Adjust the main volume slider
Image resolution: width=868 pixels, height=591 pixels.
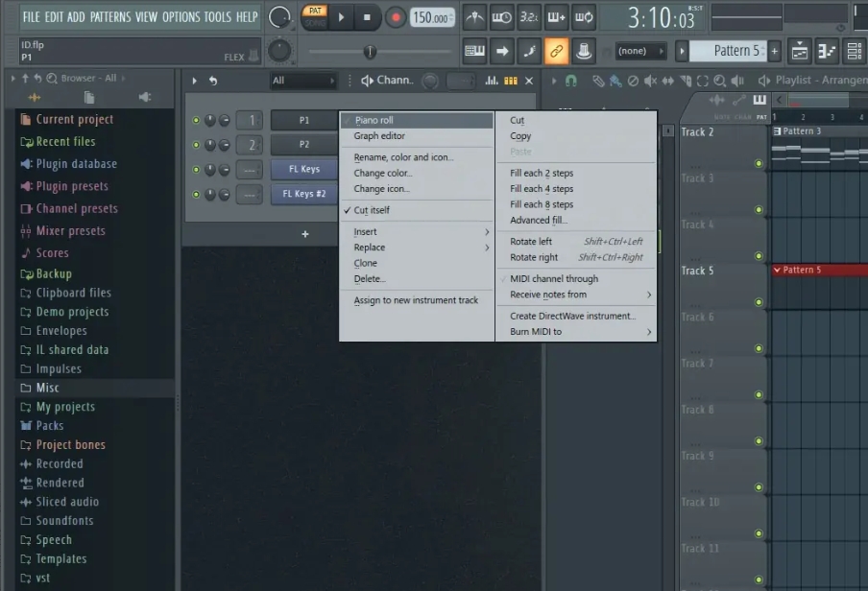pyautogui.click(x=369, y=50)
